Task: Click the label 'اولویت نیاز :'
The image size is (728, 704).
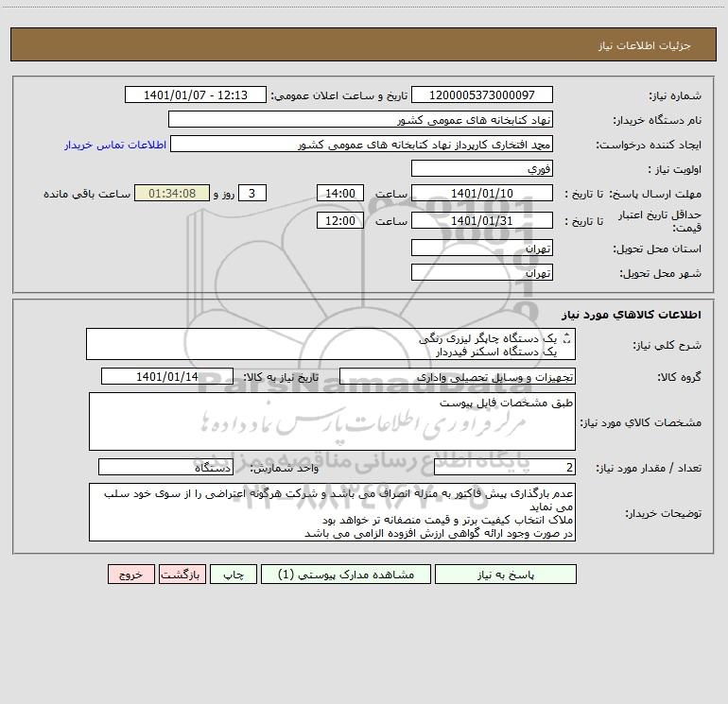Action: tap(675, 169)
